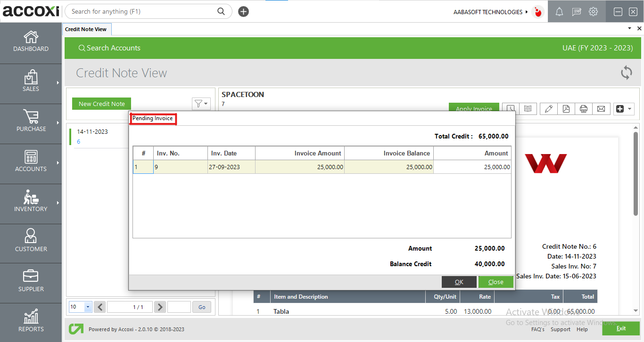
Task: Navigate to the Inventory sidebar section
Action: (x=31, y=204)
